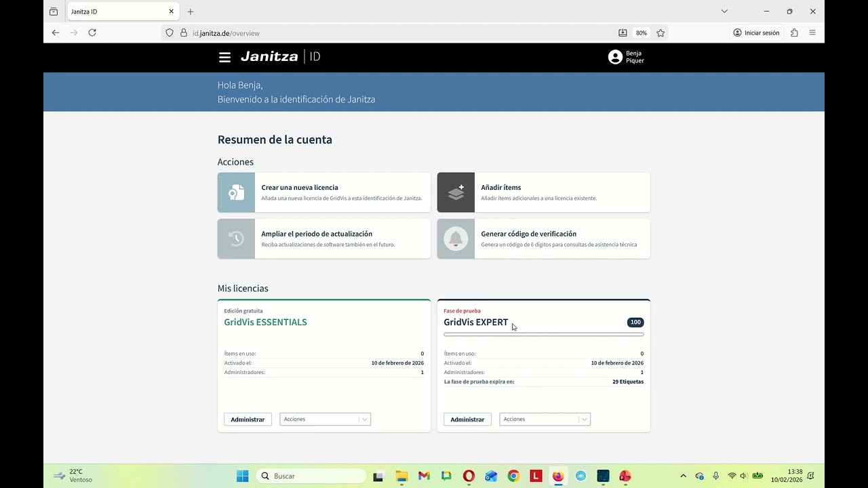The image size is (868, 488).
Task: Open the GridVis EXPERT license title
Action: [476, 322]
